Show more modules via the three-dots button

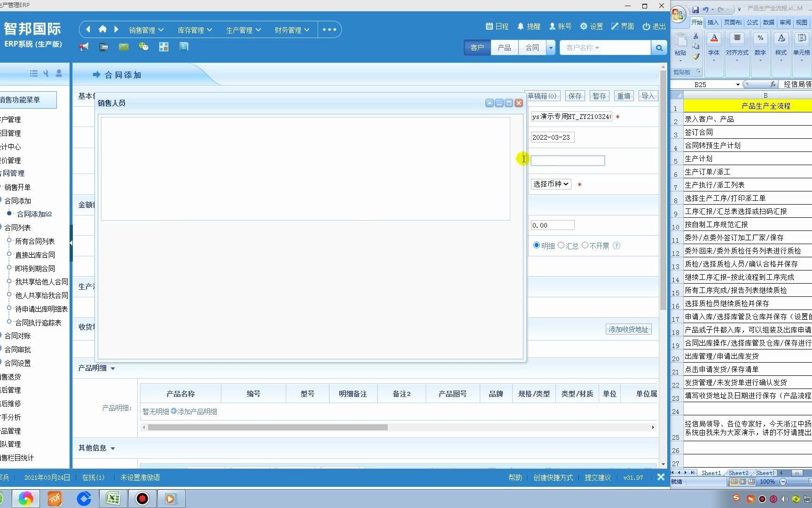pyautogui.click(x=329, y=30)
